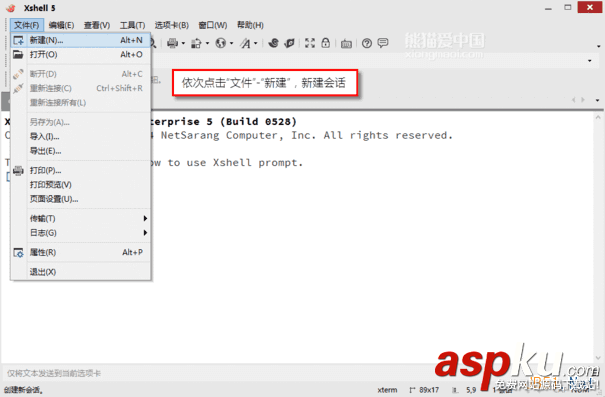Click the keyboard mapping toolbar icon
Screen dimensions: 605x397
(x=346, y=44)
